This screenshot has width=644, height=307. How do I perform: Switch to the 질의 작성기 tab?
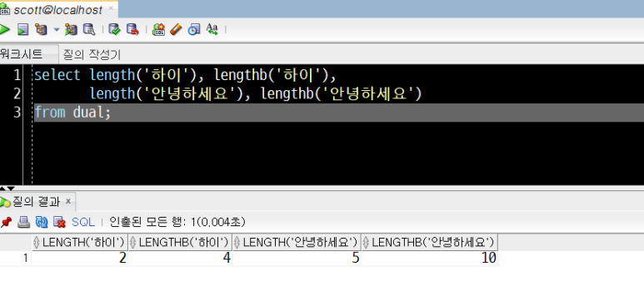coord(92,54)
